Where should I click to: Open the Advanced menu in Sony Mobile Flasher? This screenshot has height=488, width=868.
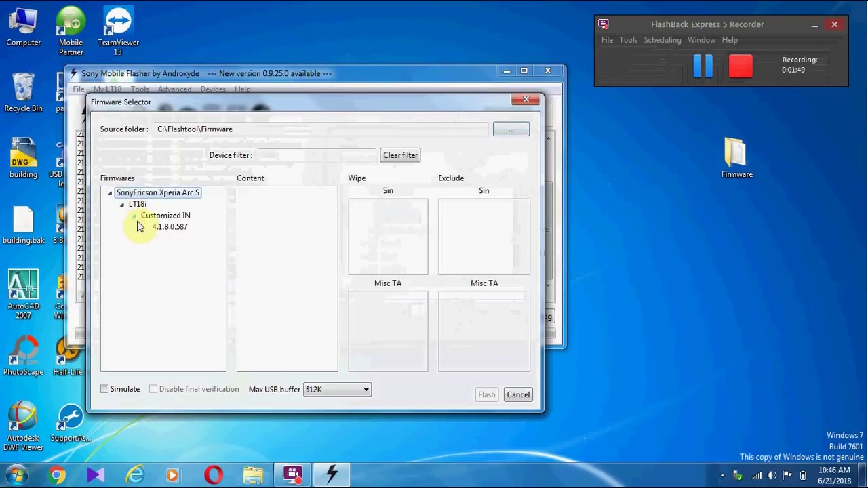(x=174, y=89)
